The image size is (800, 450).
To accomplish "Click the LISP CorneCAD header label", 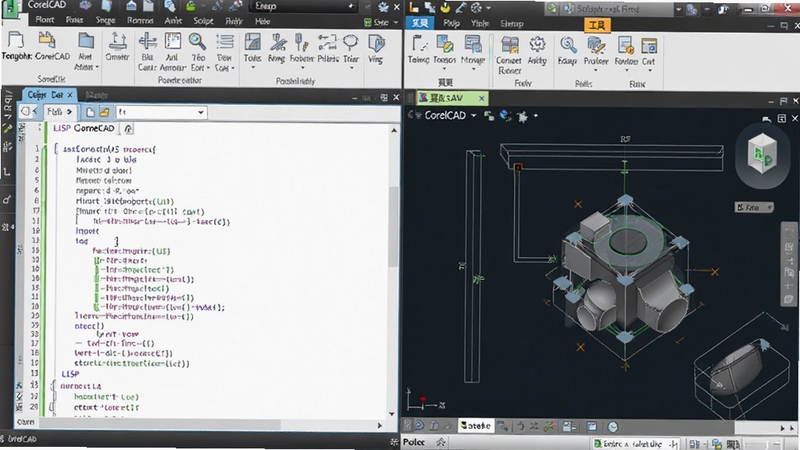I will [x=84, y=128].
